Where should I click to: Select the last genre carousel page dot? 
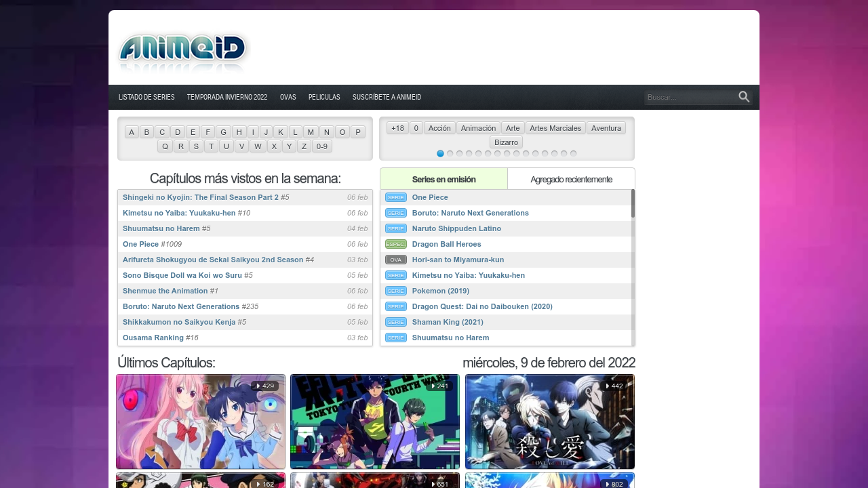pos(574,154)
